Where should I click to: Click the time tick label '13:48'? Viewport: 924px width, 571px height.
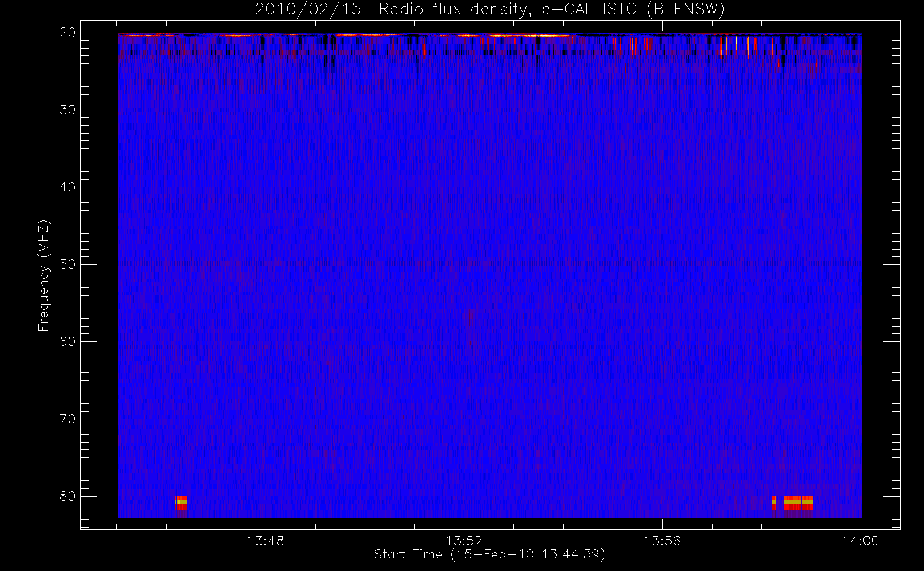click(x=266, y=541)
